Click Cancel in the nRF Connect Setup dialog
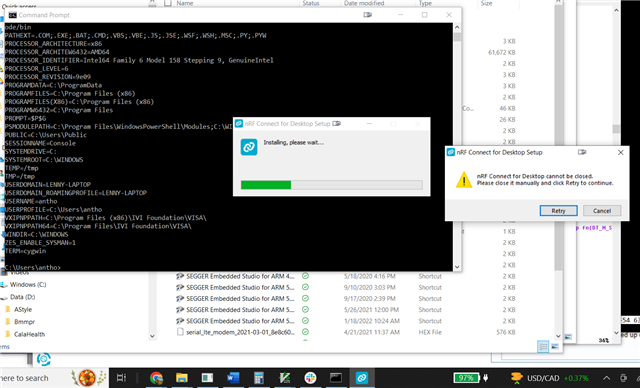Image resolution: width=640 pixels, height=388 pixels. pyautogui.click(x=602, y=211)
